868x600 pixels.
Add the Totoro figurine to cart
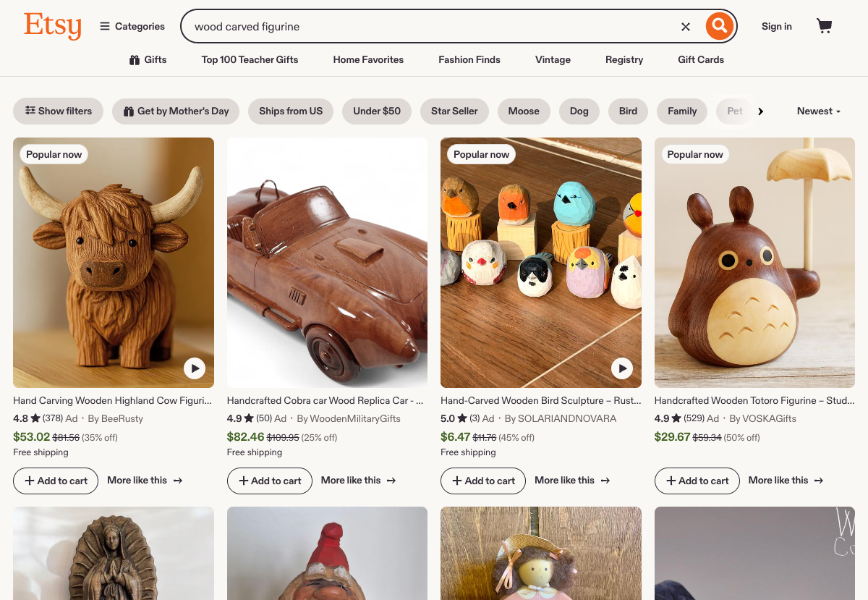697,481
